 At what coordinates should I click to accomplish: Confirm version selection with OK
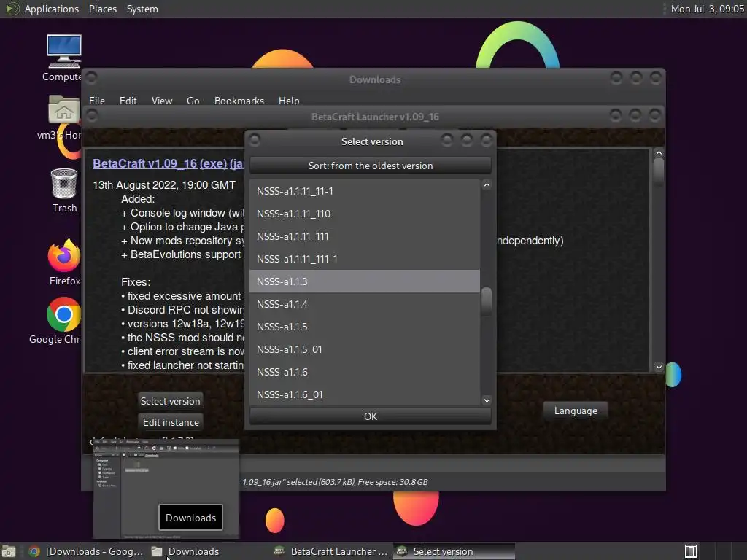click(x=370, y=416)
